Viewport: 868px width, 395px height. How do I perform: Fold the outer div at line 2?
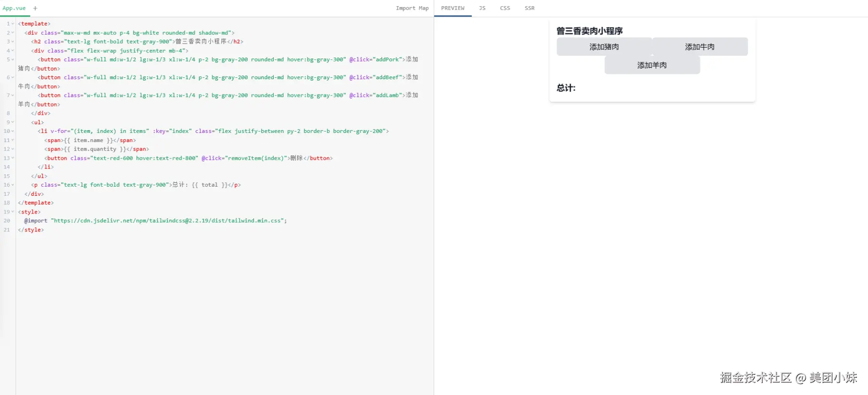pos(13,33)
